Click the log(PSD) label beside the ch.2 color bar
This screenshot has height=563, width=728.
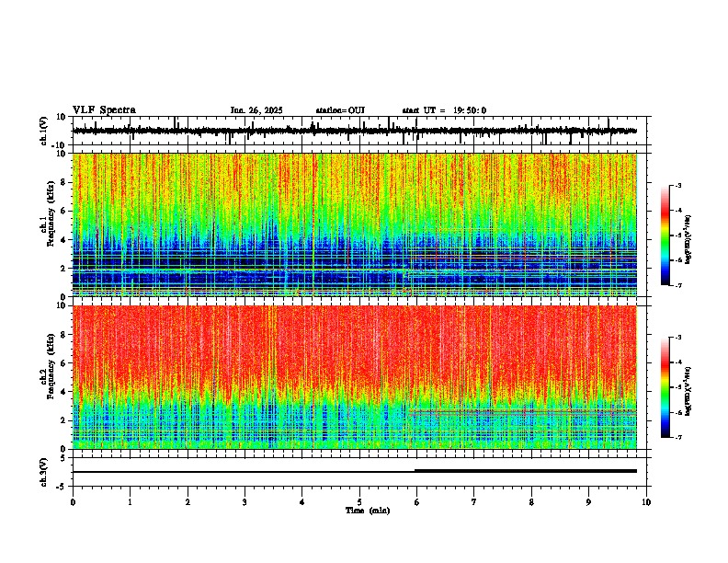(x=688, y=391)
